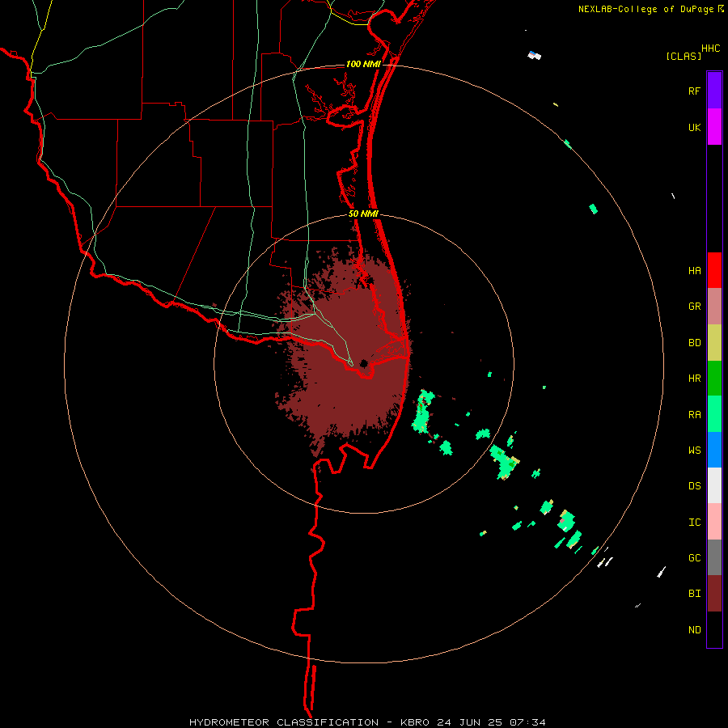
Task: Pick the HR dark green legend swatch
Action: [714, 379]
